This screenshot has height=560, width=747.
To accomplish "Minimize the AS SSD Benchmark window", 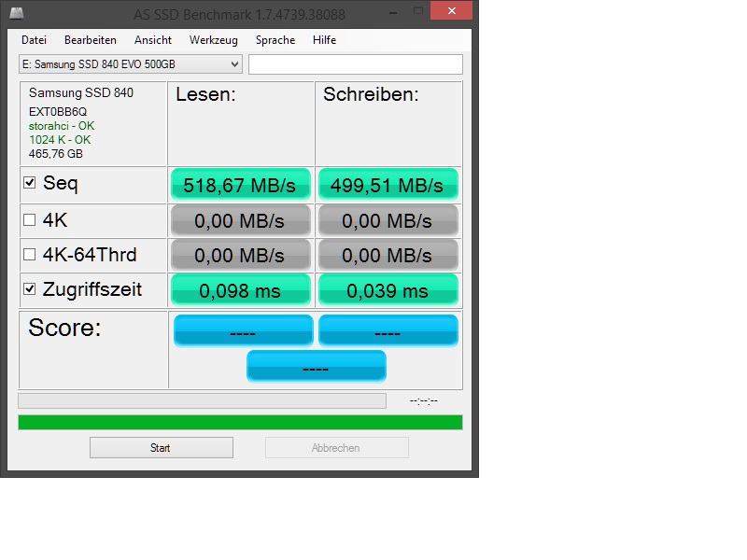I will coord(393,12).
